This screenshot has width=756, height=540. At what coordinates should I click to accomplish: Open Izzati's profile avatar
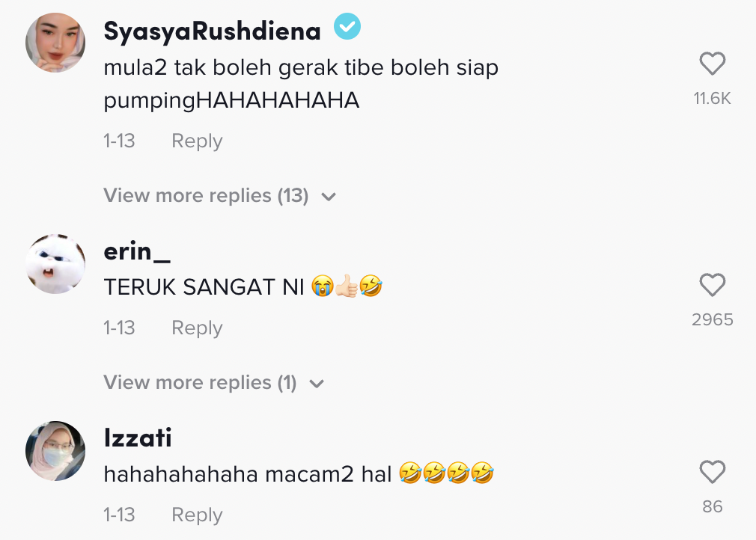(55, 451)
